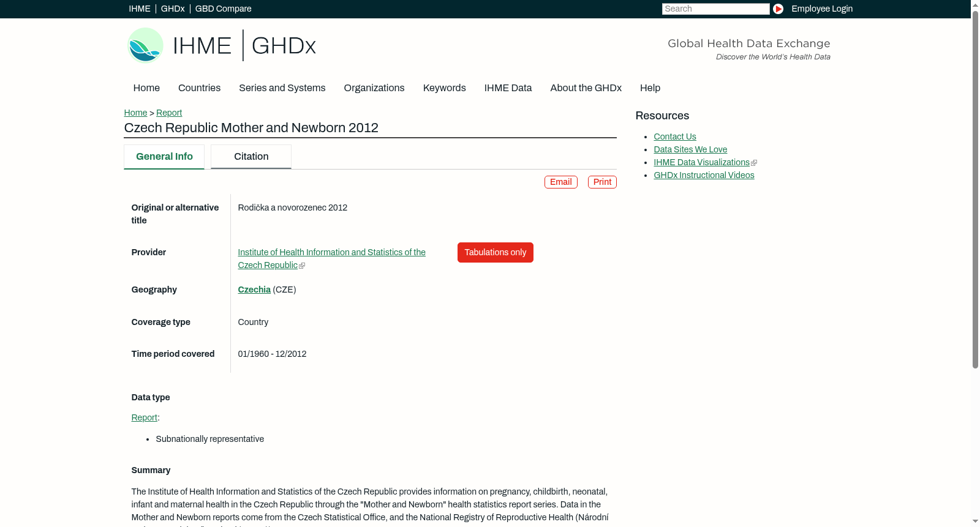980x527 pixels.
Task: Click the Geography field label
Action: click(x=154, y=290)
